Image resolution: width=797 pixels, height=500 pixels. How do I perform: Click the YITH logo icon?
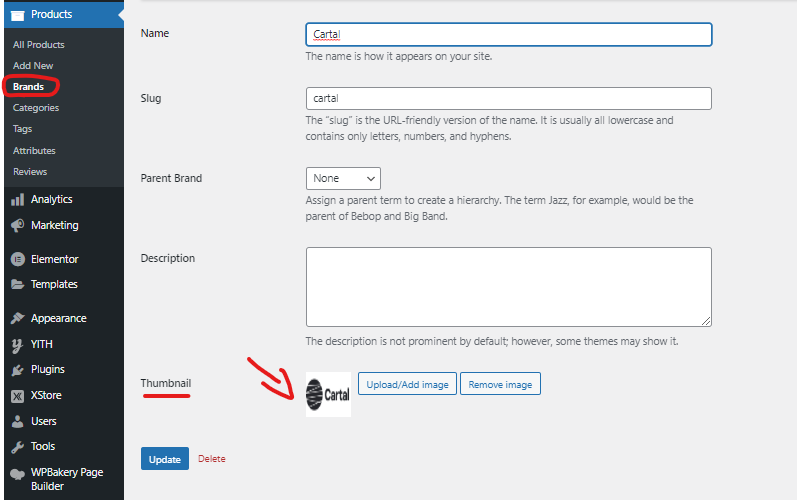point(17,345)
